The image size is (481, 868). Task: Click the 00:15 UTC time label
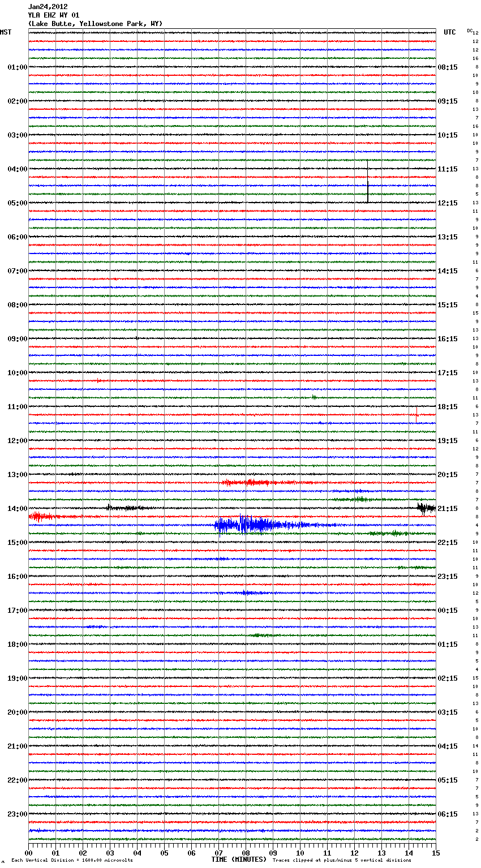click(448, 611)
